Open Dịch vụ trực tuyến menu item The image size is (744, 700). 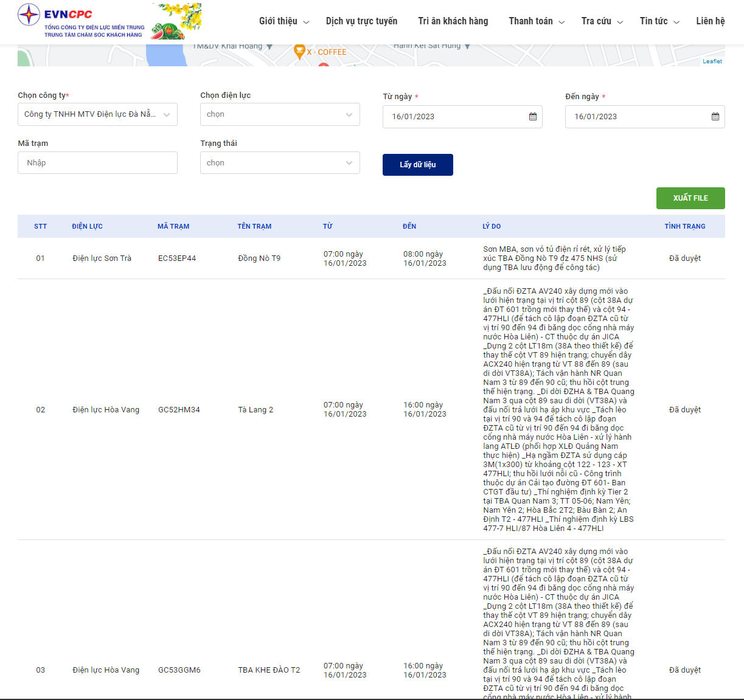pos(361,21)
